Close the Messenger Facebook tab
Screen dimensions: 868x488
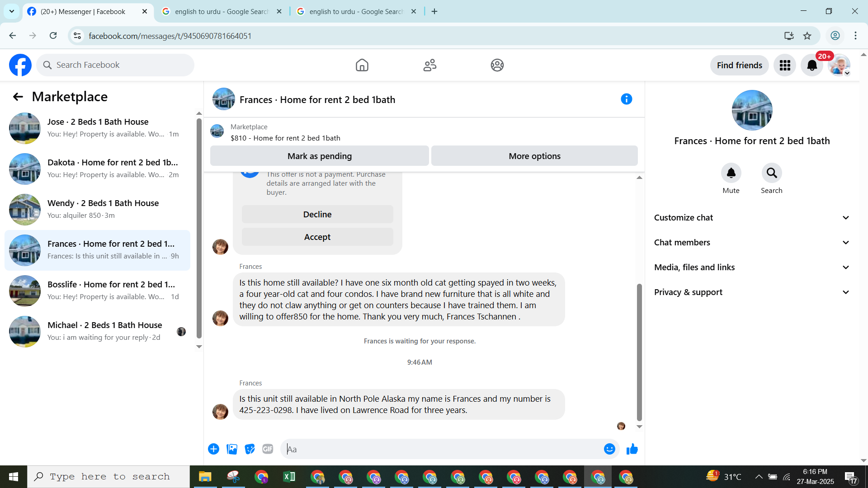[145, 12]
